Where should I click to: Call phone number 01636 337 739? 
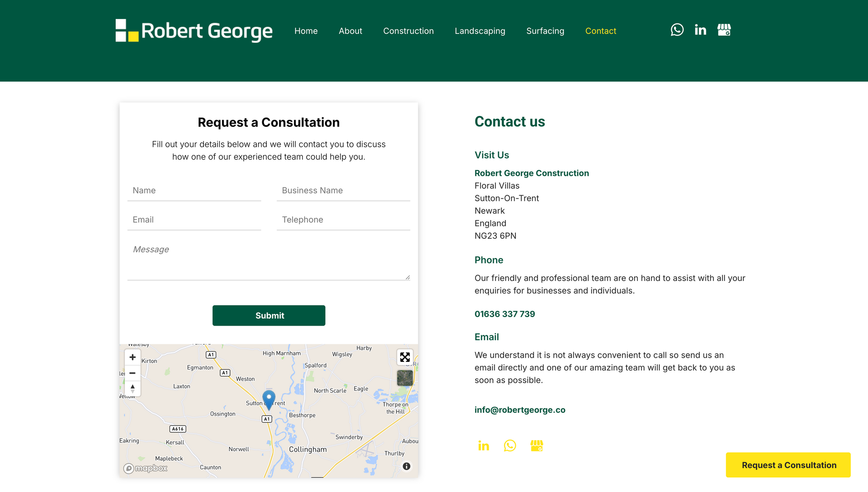click(x=505, y=314)
